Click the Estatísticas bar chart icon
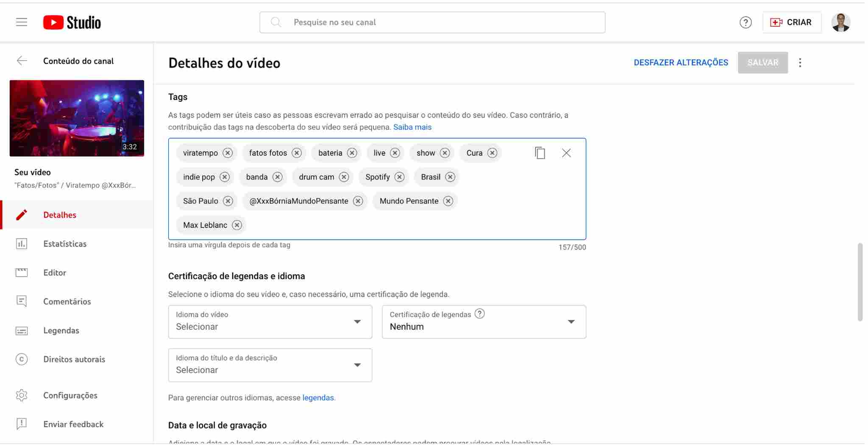868x445 pixels. pyautogui.click(x=22, y=243)
